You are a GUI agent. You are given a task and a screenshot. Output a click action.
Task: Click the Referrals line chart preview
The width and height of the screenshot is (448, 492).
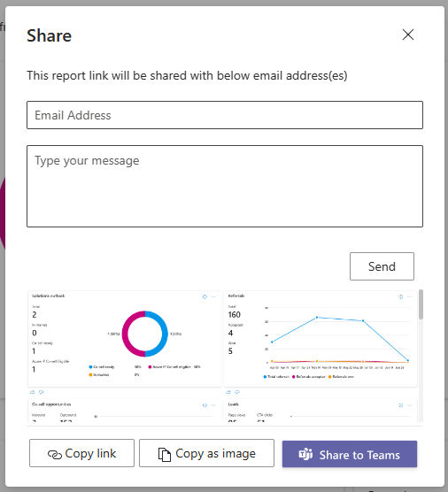pyautogui.click(x=337, y=339)
